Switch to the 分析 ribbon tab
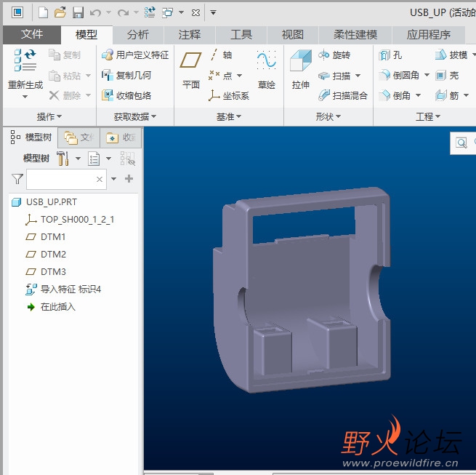 tap(138, 35)
